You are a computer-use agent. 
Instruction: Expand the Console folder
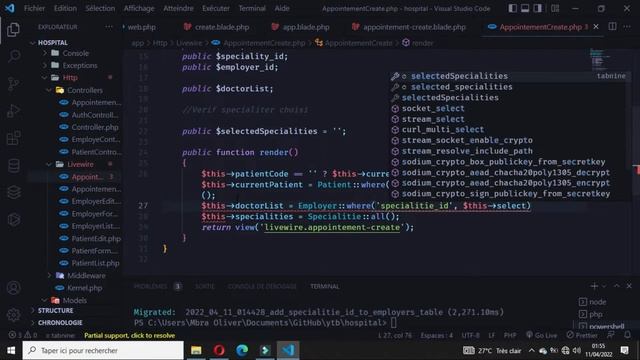(76, 53)
